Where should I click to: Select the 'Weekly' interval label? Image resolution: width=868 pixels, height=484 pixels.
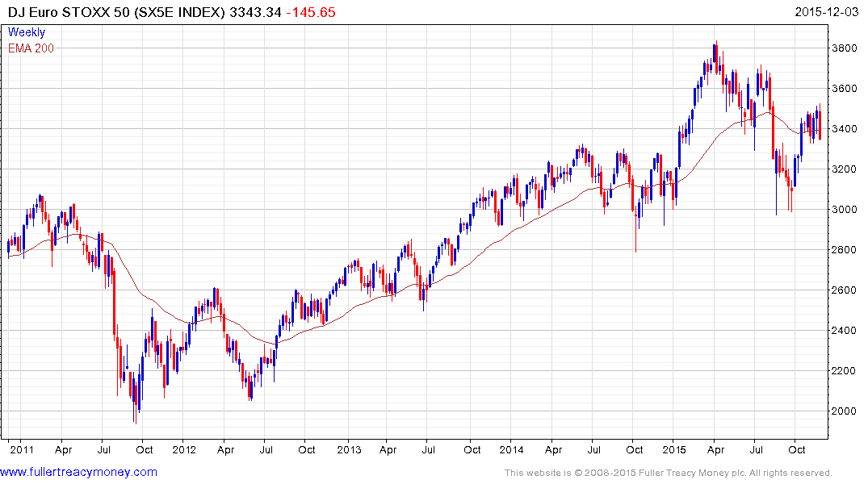(27, 32)
